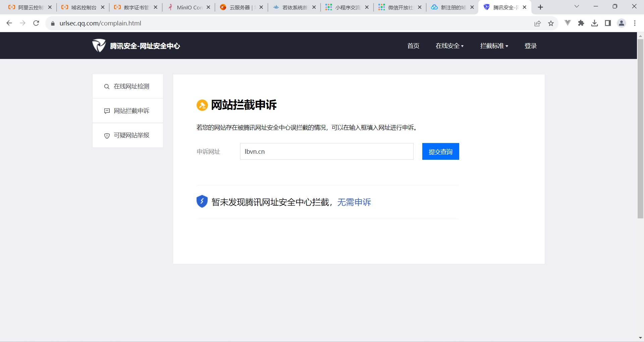Focus the 申诉网址 input field
Viewport: 644px width, 342px height.
point(327,151)
